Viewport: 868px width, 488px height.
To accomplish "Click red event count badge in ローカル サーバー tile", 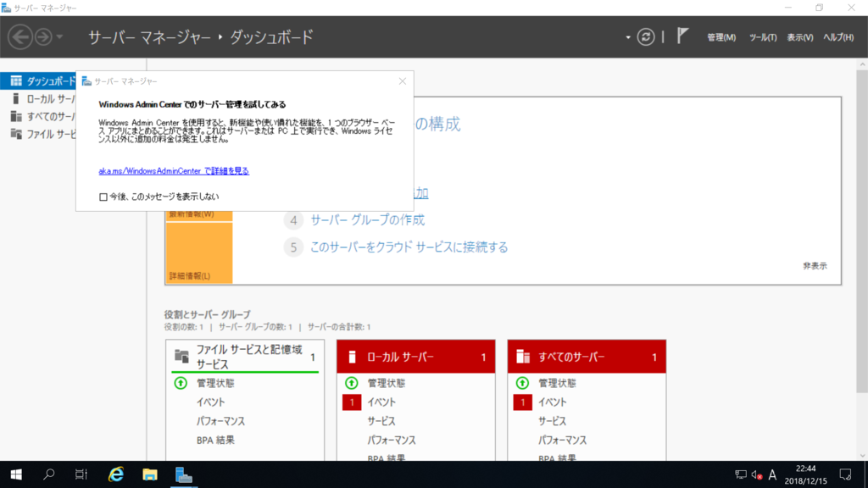I will [x=352, y=402].
